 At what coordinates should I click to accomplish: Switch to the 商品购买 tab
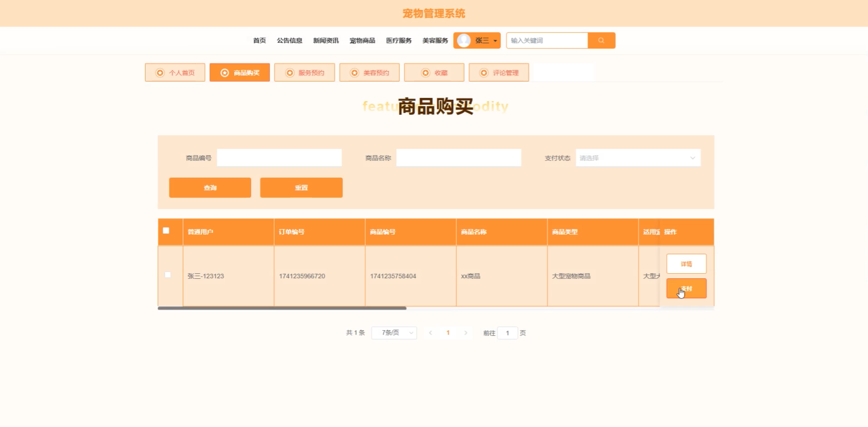point(240,72)
